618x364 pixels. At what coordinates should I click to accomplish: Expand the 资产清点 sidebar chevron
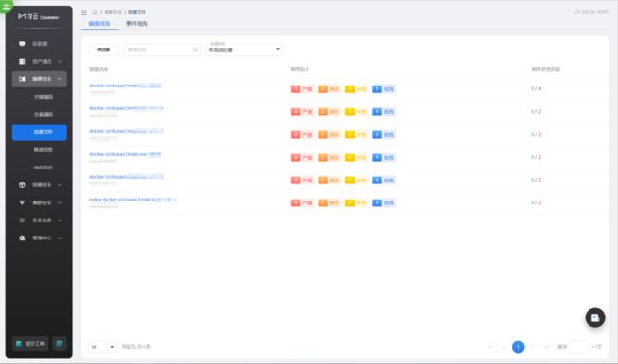(60, 61)
